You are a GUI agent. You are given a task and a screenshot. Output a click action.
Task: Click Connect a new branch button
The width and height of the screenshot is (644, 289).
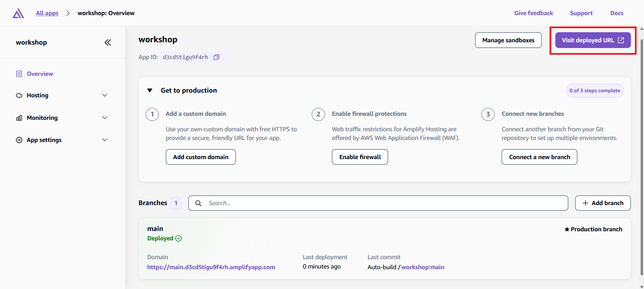click(x=539, y=157)
